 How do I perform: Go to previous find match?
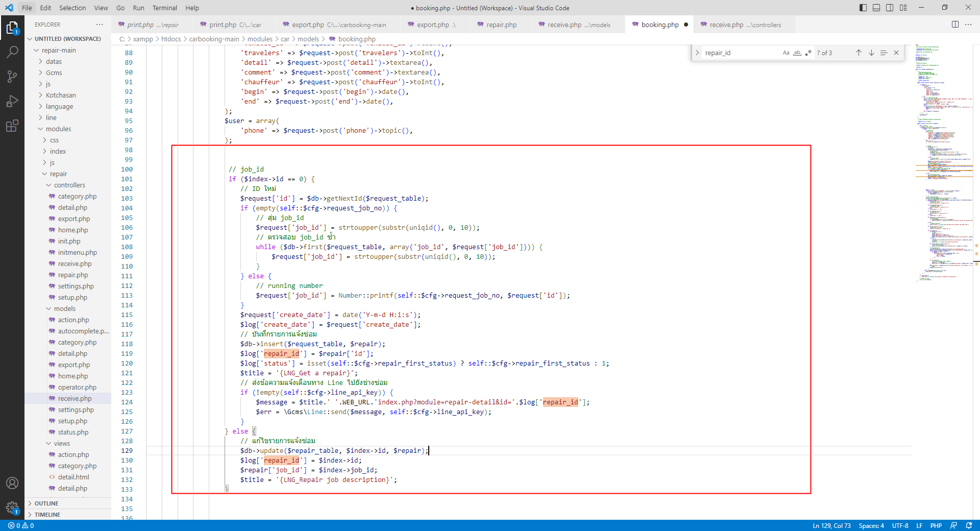tap(859, 53)
